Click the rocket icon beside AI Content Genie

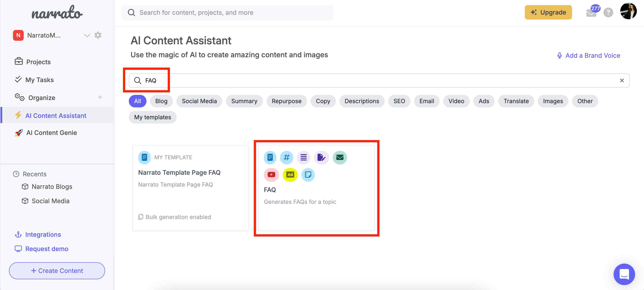coord(19,133)
